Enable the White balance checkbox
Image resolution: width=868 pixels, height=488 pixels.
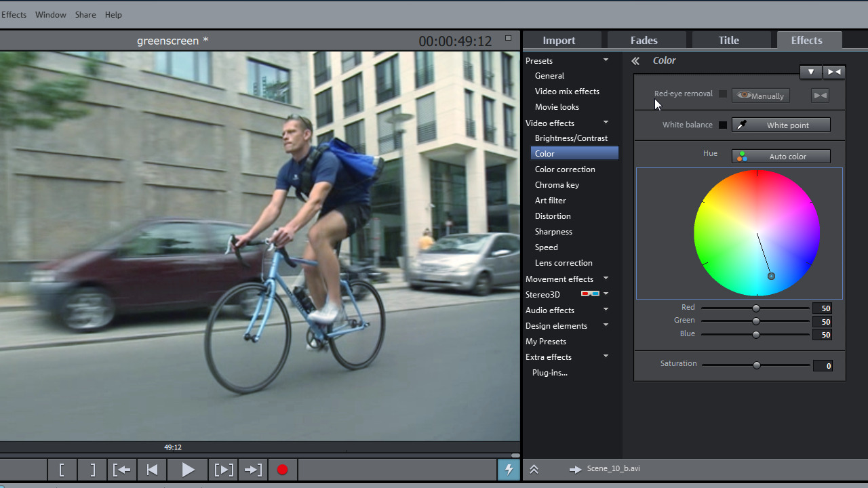pos(723,125)
